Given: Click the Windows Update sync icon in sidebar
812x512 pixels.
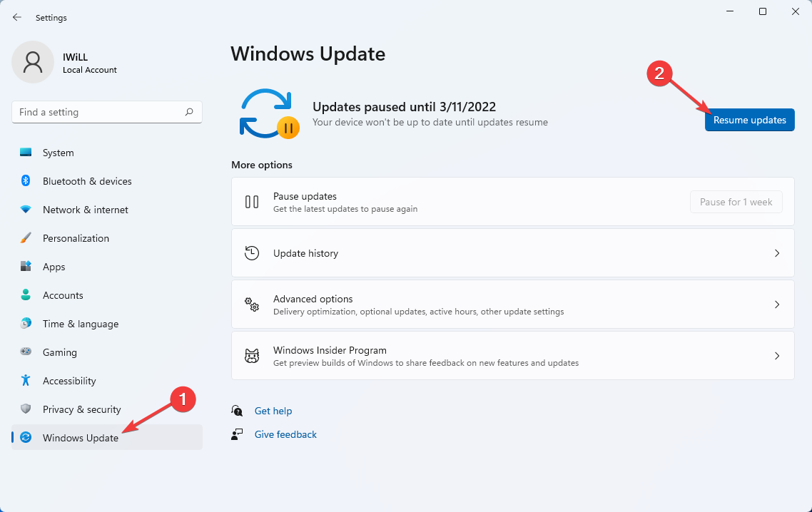Looking at the screenshot, I should pyautogui.click(x=26, y=437).
